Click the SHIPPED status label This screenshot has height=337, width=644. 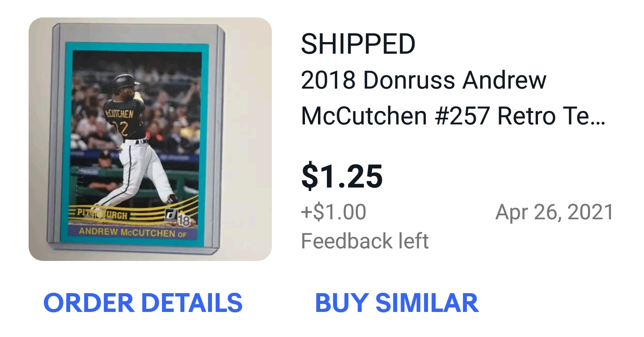[x=358, y=44]
